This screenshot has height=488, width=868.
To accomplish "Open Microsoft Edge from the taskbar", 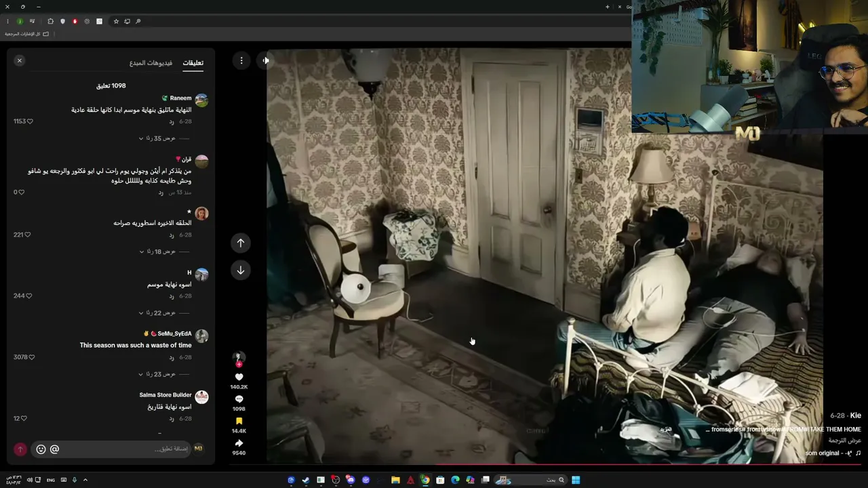I will pyautogui.click(x=455, y=480).
